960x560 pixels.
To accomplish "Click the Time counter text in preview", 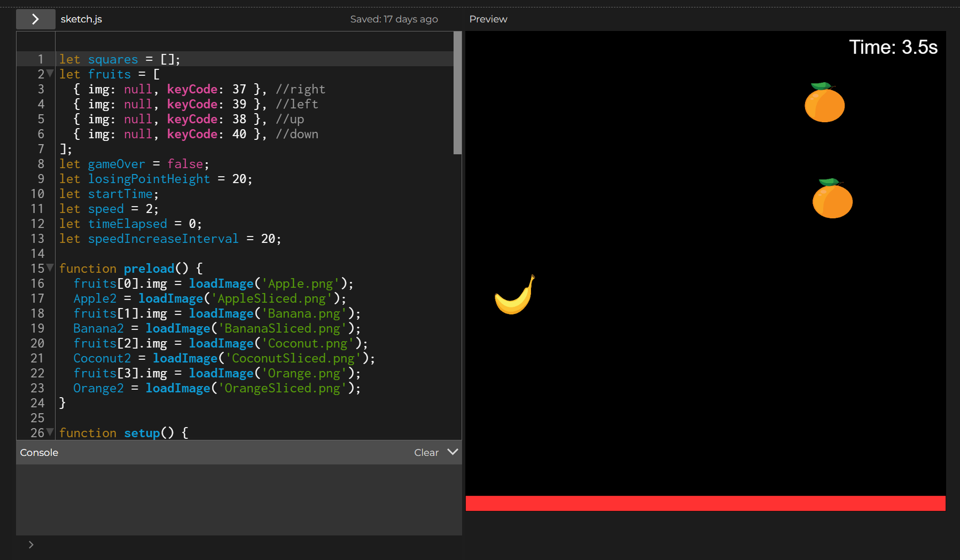I will (x=893, y=48).
